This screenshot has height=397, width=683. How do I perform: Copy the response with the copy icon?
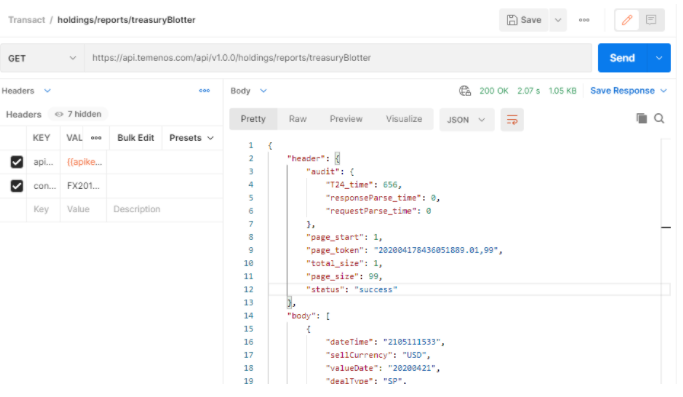(642, 118)
